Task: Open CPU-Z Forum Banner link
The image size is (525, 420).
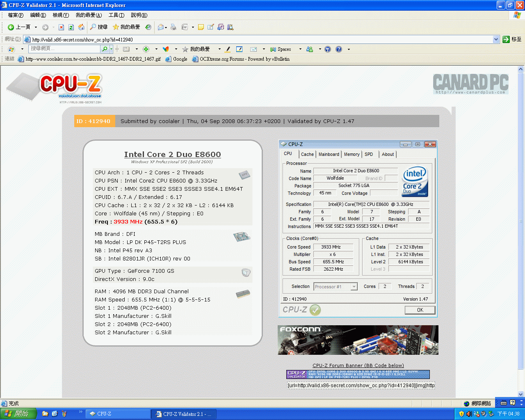Action: (358, 365)
